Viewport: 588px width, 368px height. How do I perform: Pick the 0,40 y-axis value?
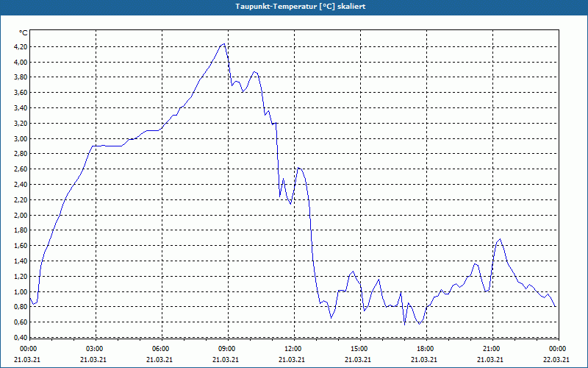(21, 338)
